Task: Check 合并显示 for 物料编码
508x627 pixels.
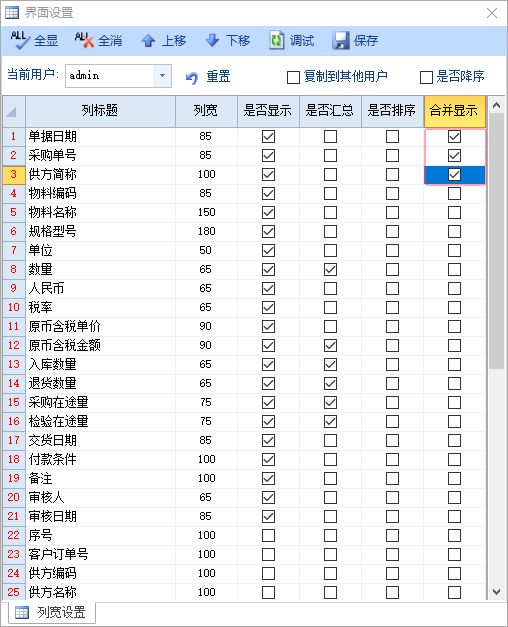Action: coord(454,194)
